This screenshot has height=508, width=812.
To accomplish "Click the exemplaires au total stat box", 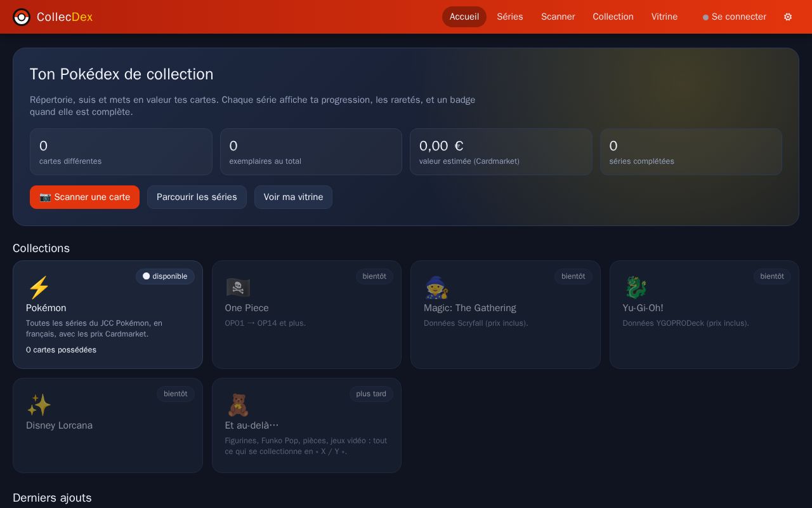I will pyautogui.click(x=311, y=152).
